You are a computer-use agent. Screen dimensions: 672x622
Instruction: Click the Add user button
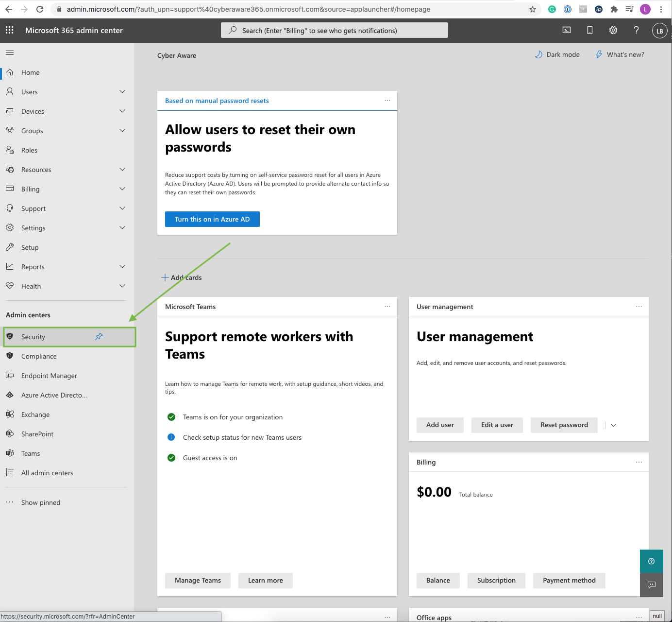click(x=440, y=425)
